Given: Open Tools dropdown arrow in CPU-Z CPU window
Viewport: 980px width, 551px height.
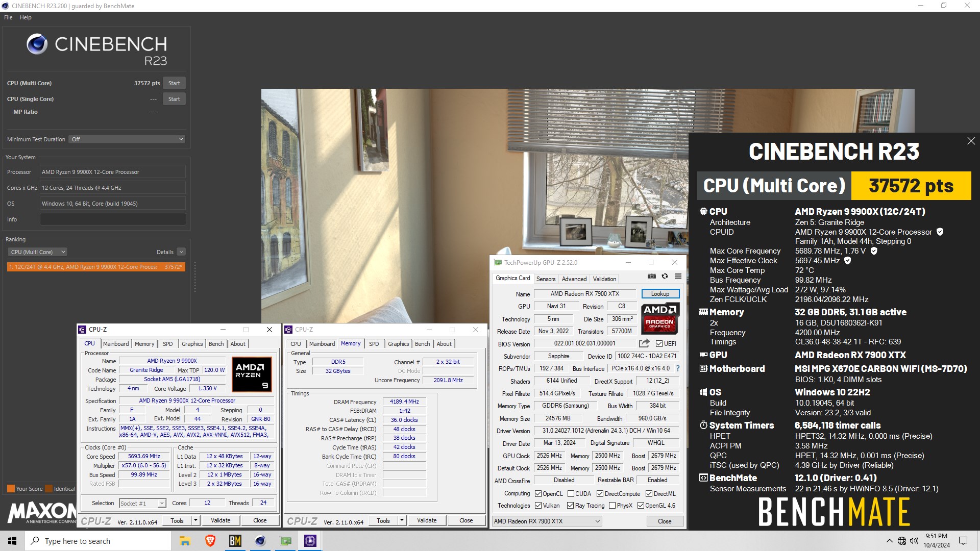Looking at the screenshot, I should tap(195, 520).
